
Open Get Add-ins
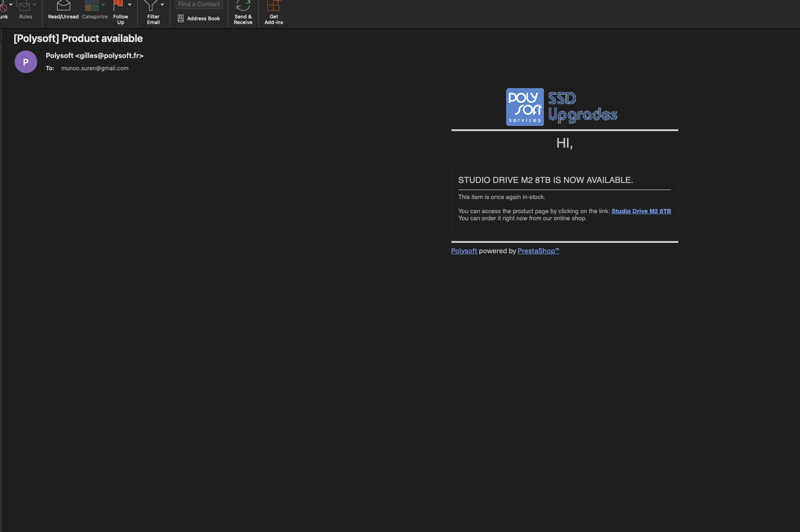274,10
